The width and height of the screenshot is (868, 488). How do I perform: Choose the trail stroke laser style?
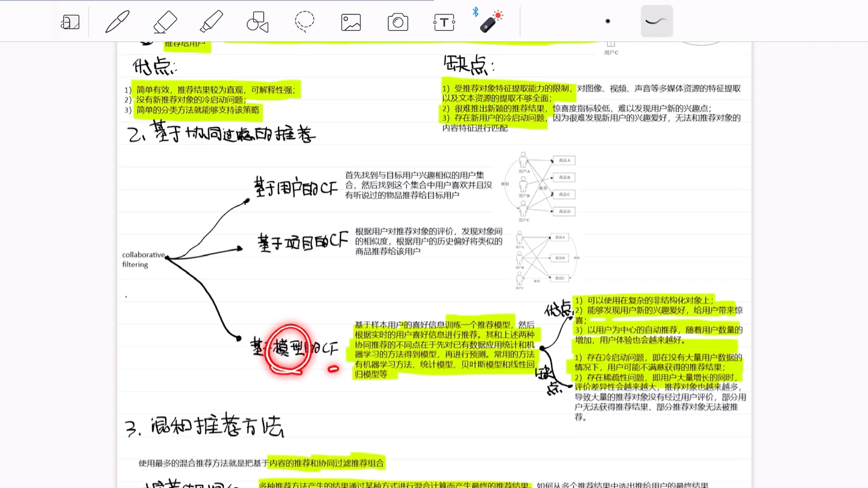(x=656, y=21)
